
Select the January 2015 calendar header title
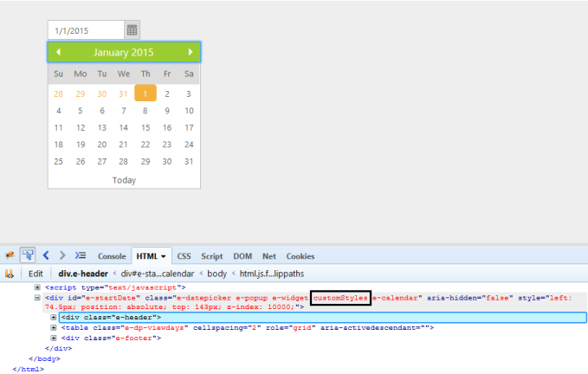point(124,52)
